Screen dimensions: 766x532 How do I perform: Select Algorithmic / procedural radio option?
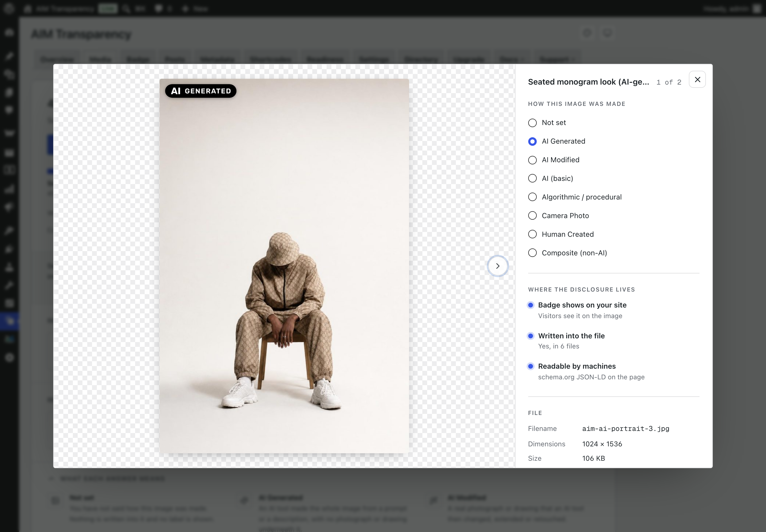[x=532, y=197]
